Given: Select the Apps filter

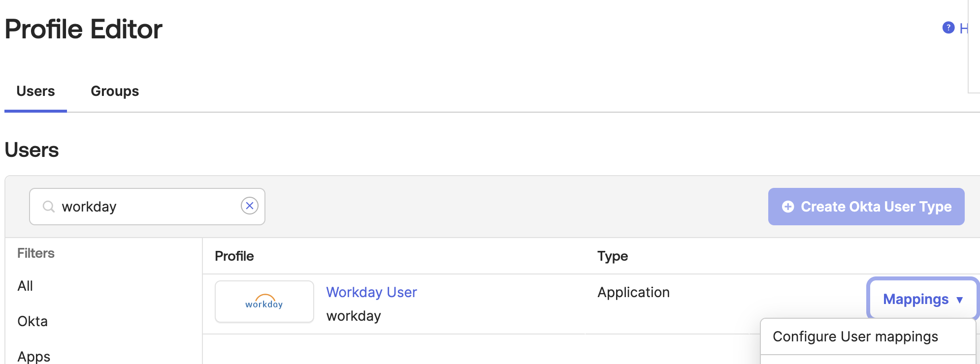Looking at the screenshot, I should tap(33, 357).
